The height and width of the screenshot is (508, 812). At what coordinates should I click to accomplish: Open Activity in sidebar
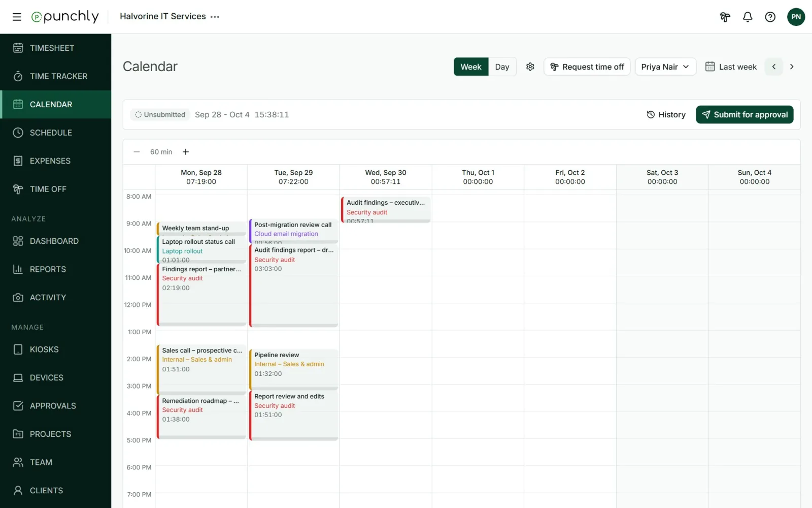56,297
